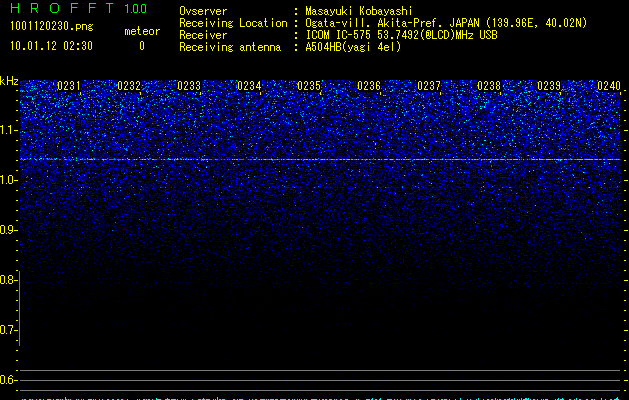The image size is (629, 400).
Task: Click the 1.0 kHz axis label
Action: 8,180
